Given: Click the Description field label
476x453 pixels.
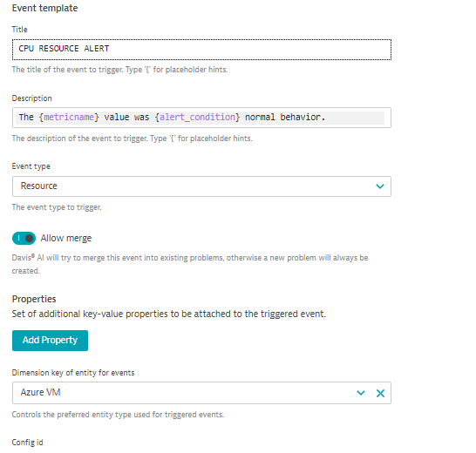Looking at the screenshot, I should (32, 98).
